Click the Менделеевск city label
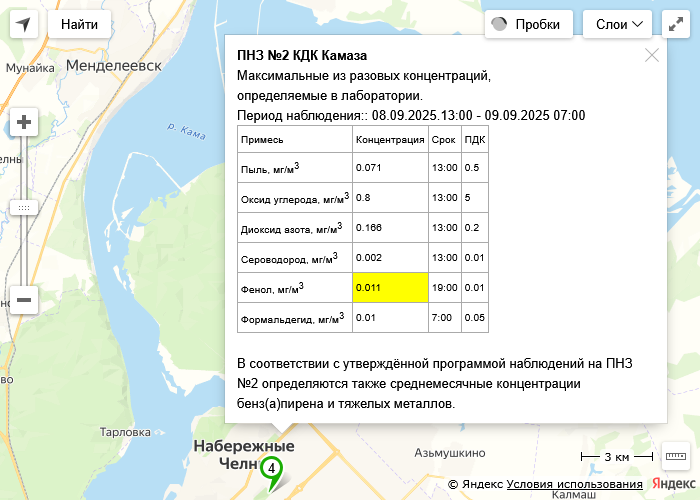Screen dimensions: 700x500 coord(113,66)
